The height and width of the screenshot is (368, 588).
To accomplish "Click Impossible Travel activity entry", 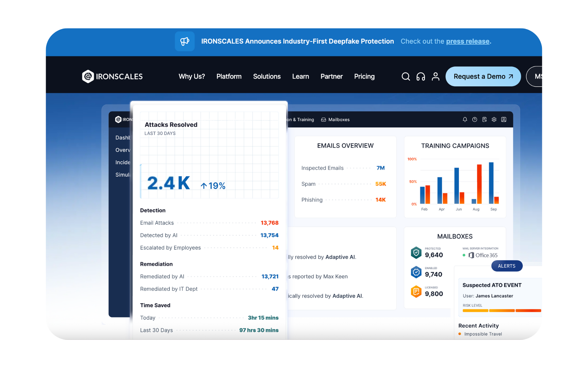I will click(480, 334).
